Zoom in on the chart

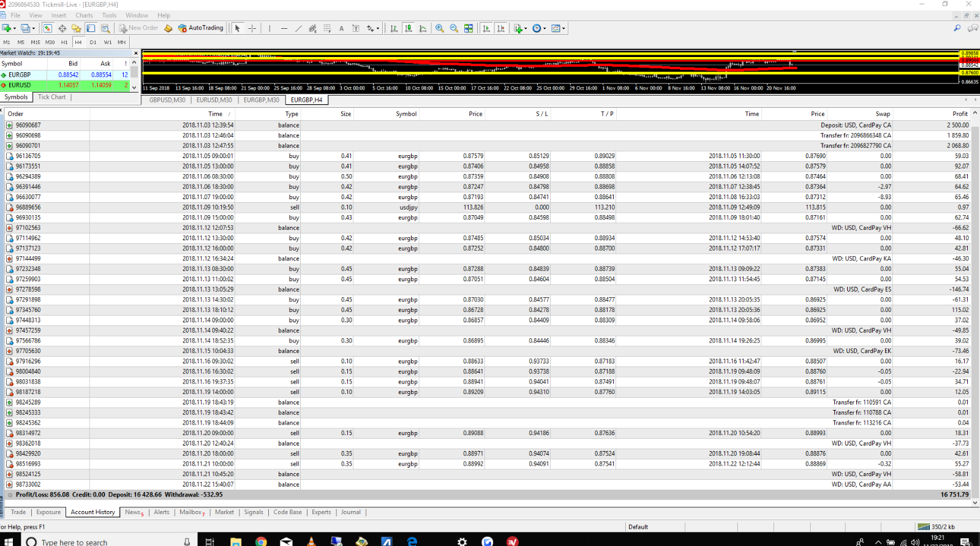pyautogui.click(x=440, y=28)
